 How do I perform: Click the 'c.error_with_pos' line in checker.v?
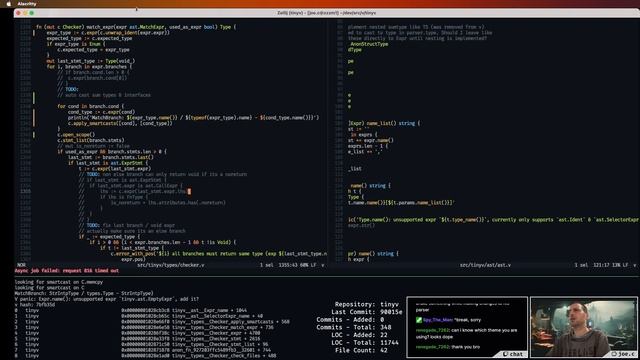[219, 253]
